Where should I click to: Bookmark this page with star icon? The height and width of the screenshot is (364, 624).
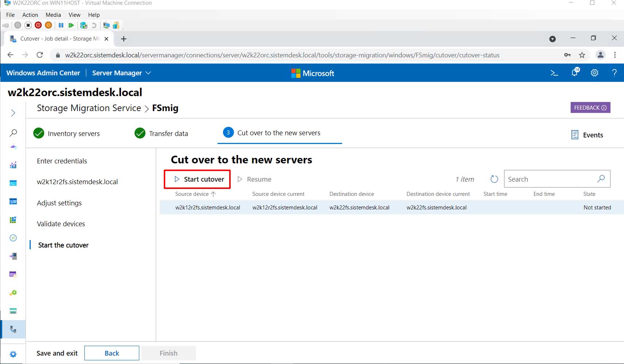coord(582,55)
